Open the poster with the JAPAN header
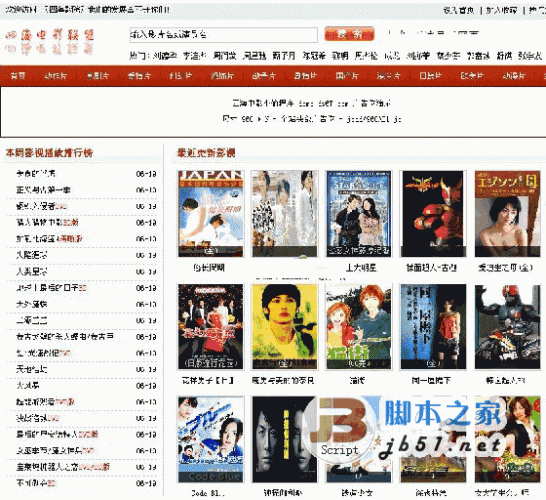Screen dimensions: 546x500 tap(211, 214)
